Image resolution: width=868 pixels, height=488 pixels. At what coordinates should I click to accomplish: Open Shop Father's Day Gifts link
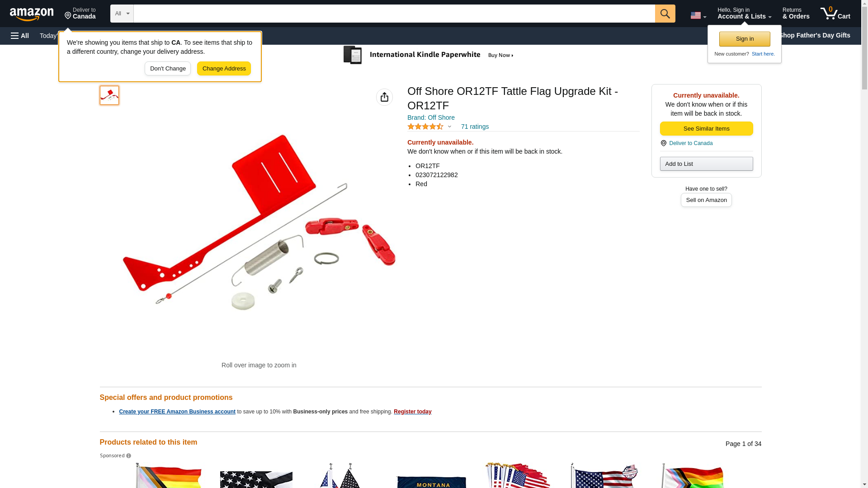click(x=814, y=35)
